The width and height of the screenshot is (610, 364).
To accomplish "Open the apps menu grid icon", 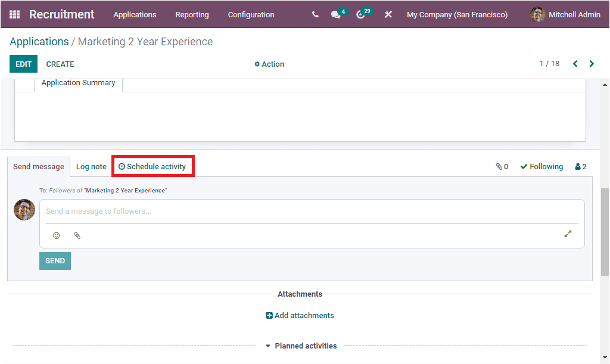I will click(14, 14).
